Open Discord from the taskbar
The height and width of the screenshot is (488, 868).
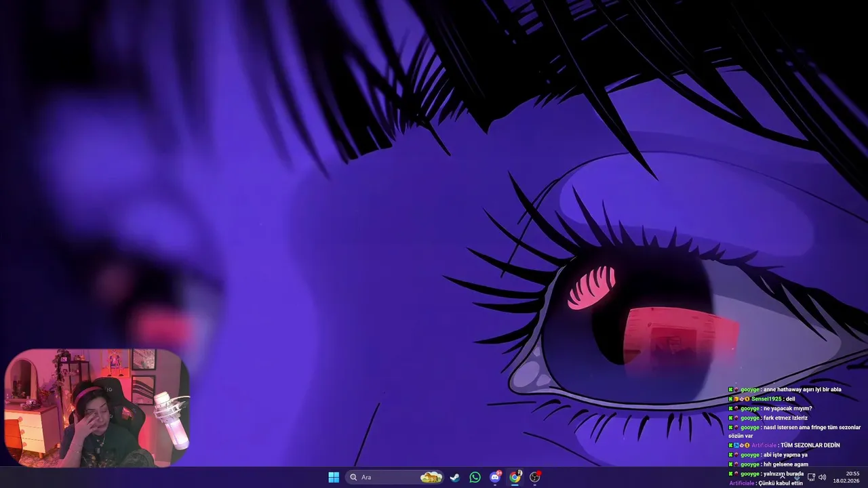(495, 477)
